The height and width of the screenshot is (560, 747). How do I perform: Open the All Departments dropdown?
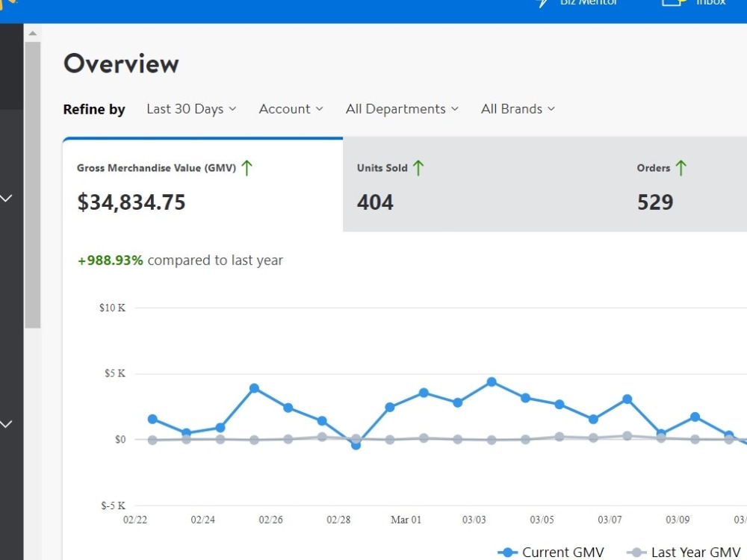click(402, 109)
